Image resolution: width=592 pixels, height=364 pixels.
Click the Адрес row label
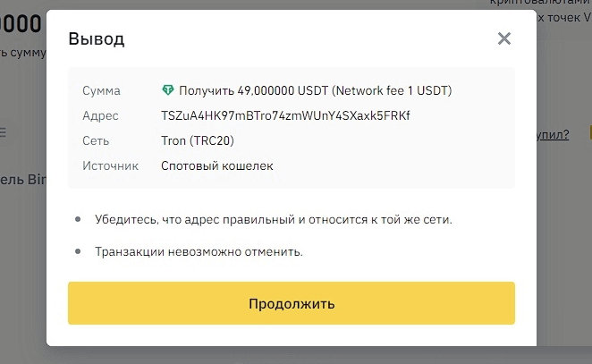pyautogui.click(x=99, y=116)
